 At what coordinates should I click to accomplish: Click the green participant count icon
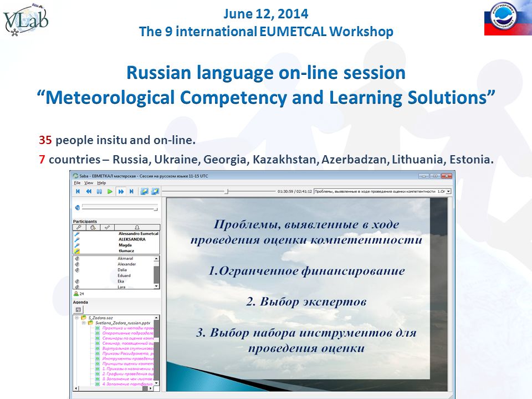coord(76,294)
